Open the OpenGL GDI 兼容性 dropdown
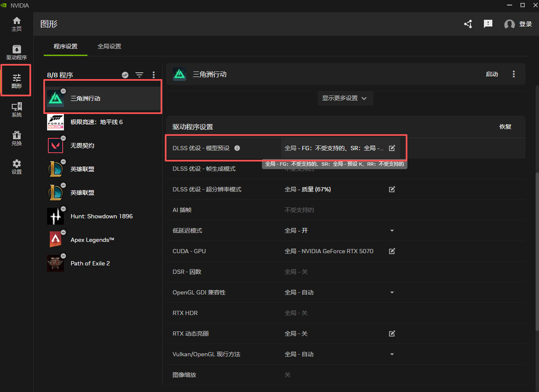The image size is (539, 392). pos(392,293)
